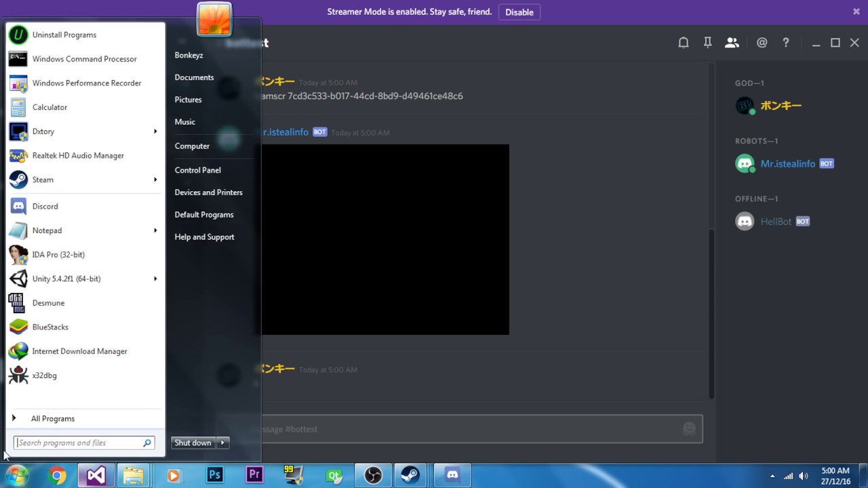Open the black image attachment preview
This screenshot has width=868, height=488.
pyautogui.click(x=385, y=239)
